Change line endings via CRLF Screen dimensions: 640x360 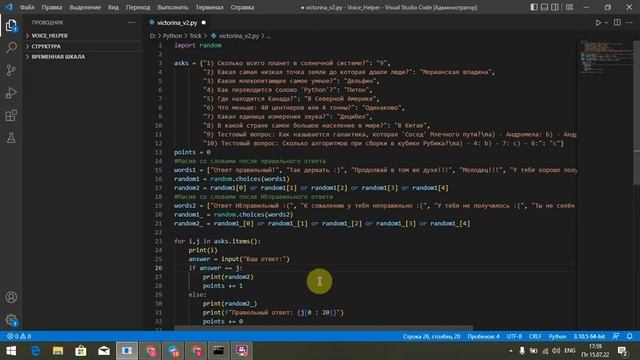(535, 336)
